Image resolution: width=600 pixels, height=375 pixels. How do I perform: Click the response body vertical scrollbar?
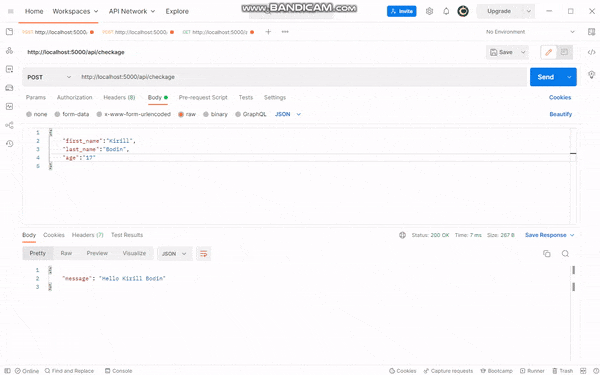[x=573, y=314]
